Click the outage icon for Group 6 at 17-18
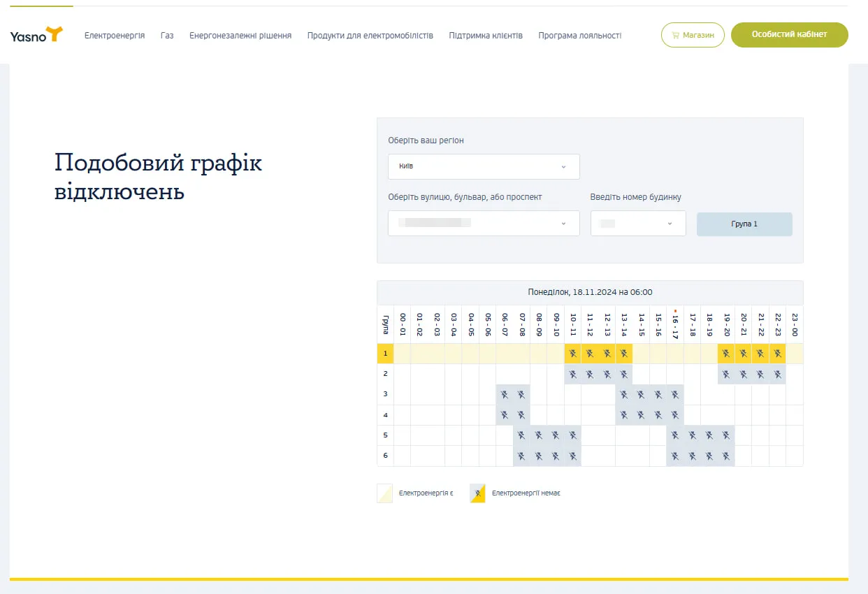The width and height of the screenshot is (868, 594). 692,455
